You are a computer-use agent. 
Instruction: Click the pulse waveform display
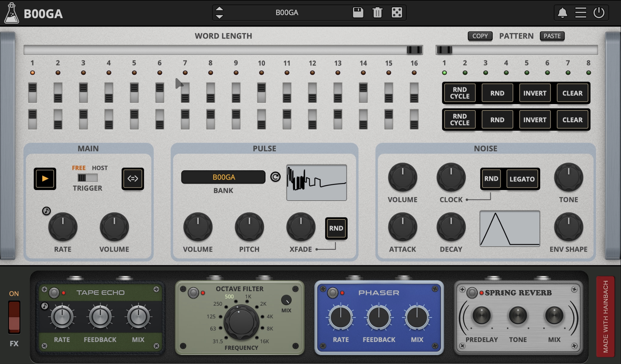[317, 182]
